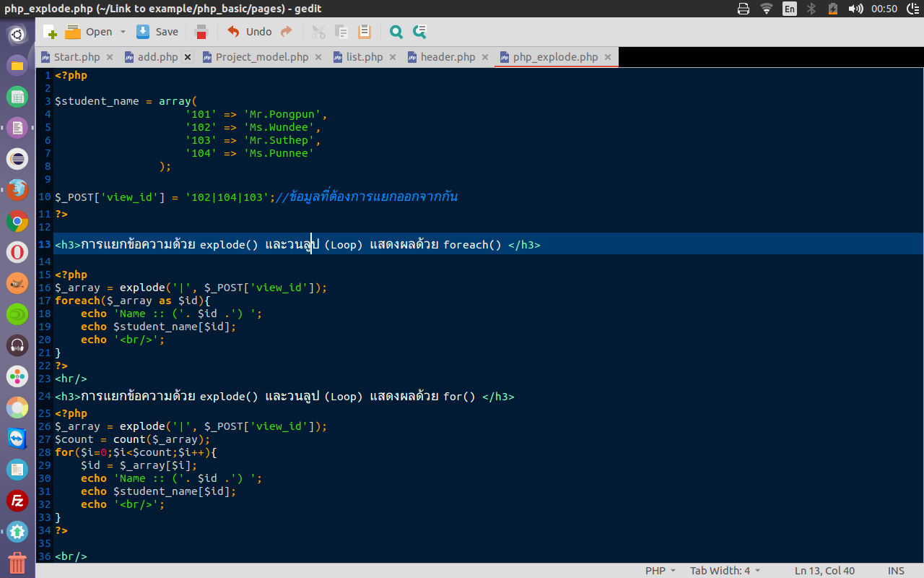Open the Find dialog
The height and width of the screenshot is (578, 924).
[395, 31]
